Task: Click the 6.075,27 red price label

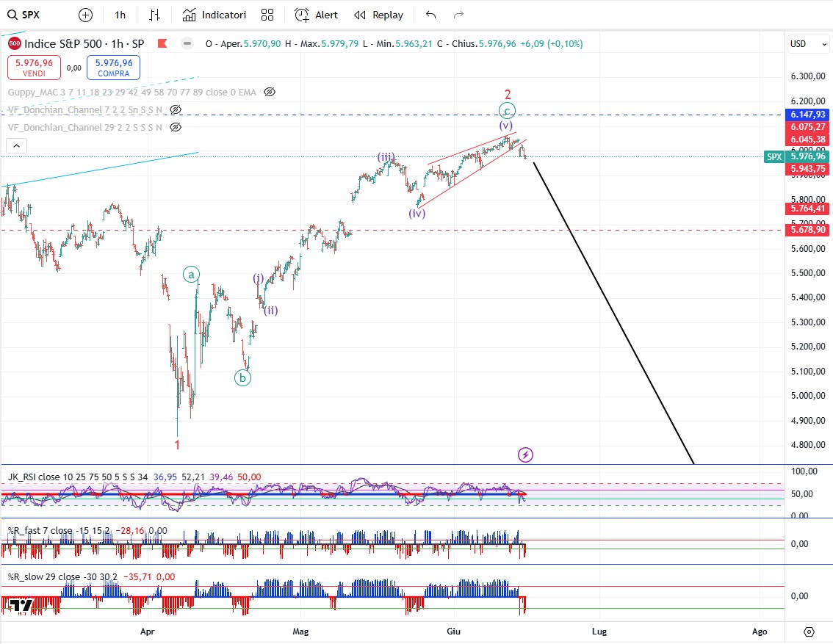Action: click(807, 127)
